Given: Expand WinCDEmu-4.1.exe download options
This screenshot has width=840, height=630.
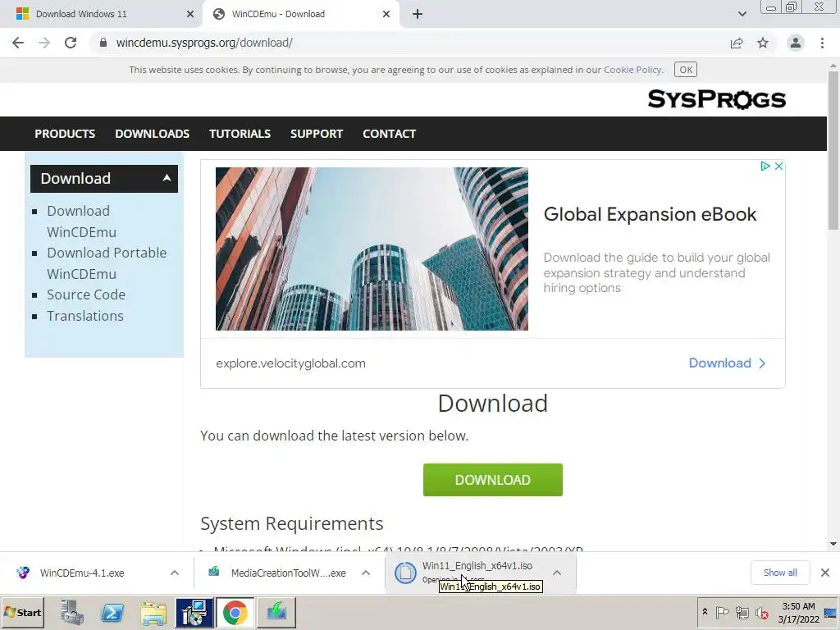Looking at the screenshot, I should (x=175, y=573).
